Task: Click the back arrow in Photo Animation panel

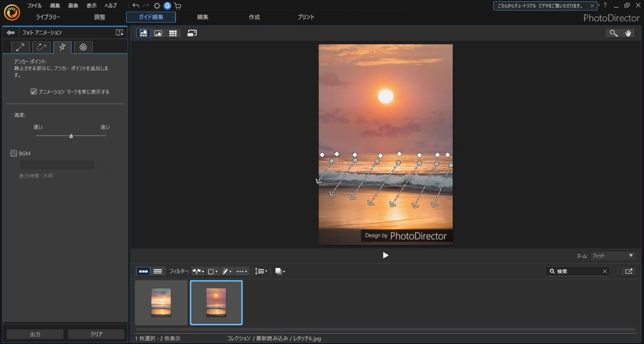Action: (x=10, y=33)
